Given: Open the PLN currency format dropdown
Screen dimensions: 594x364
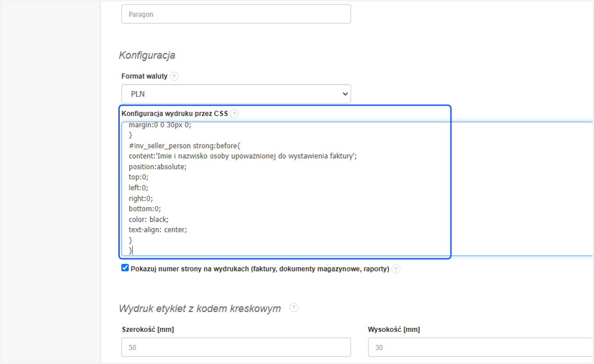Looking at the screenshot, I should coord(236,94).
